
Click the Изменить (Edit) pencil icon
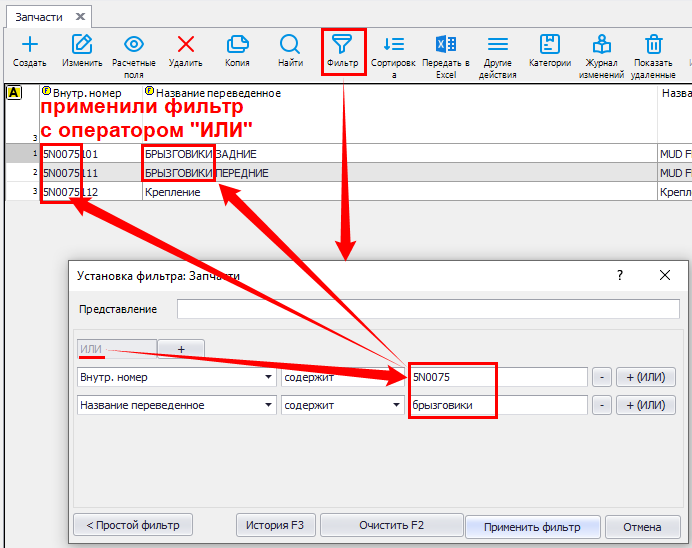tap(82, 45)
